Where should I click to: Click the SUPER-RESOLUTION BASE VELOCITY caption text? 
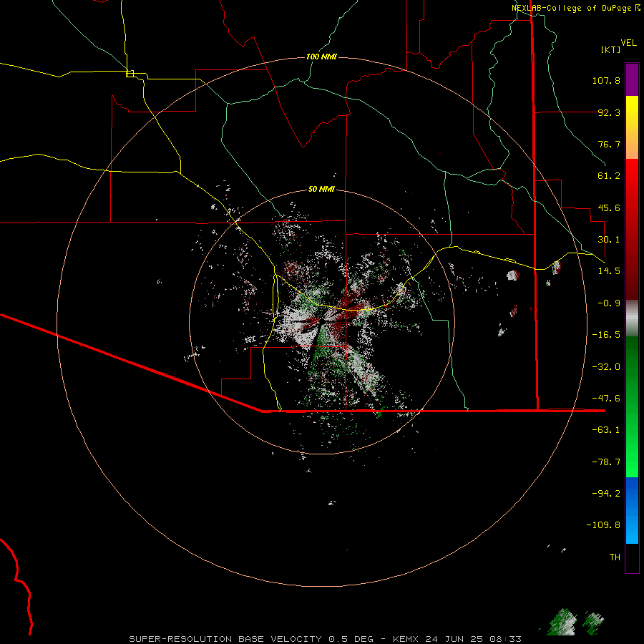pyautogui.click(x=225, y=639)
